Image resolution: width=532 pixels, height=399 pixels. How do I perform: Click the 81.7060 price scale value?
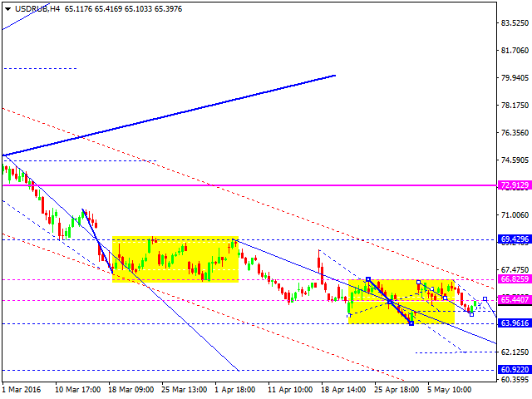click(515, 51)
